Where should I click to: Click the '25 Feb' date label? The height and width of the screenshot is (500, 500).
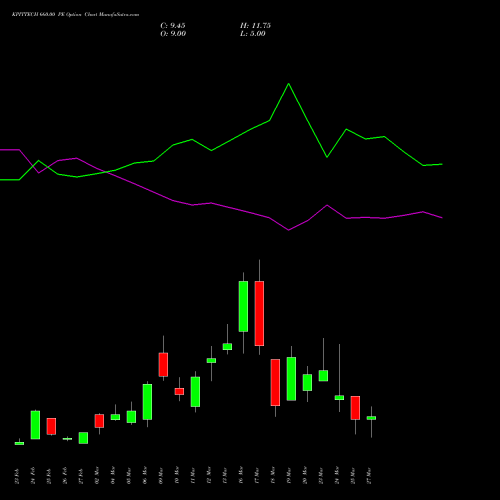49,476
